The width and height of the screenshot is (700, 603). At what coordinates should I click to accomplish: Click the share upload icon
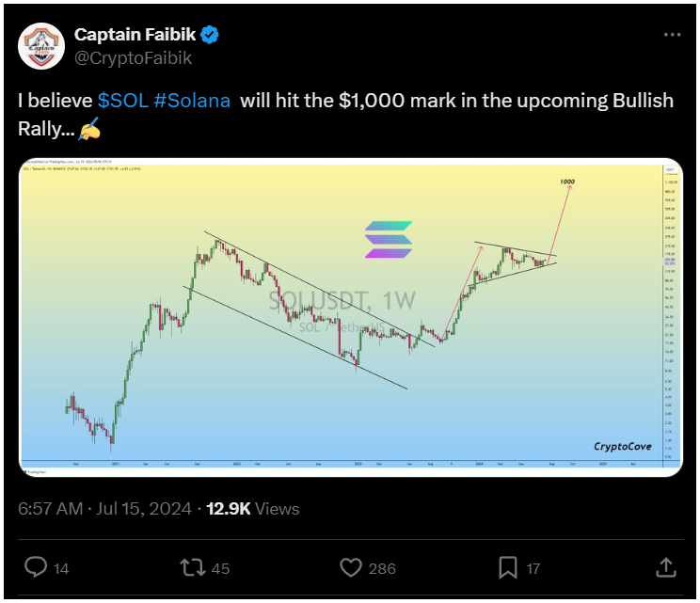point(666,567)
